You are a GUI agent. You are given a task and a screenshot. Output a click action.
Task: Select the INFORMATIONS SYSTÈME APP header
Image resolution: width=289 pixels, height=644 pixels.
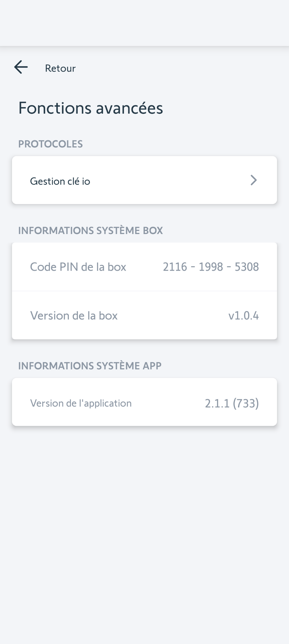[90, 366]
